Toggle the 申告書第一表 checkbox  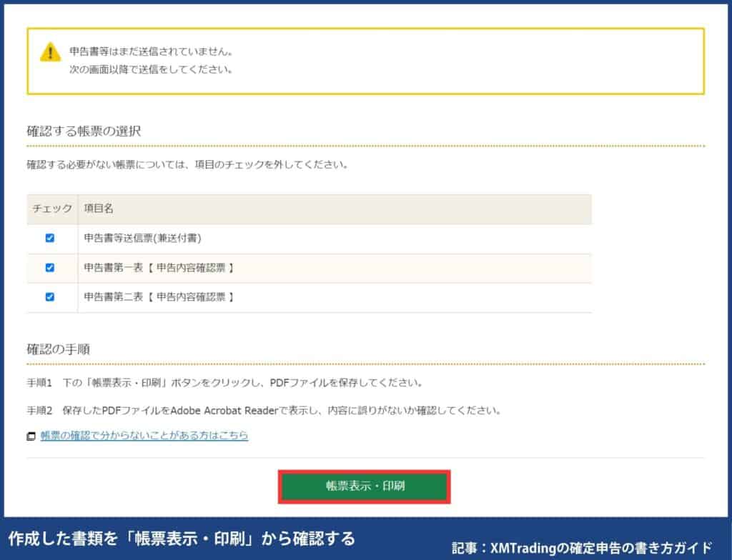pos(50,267)
